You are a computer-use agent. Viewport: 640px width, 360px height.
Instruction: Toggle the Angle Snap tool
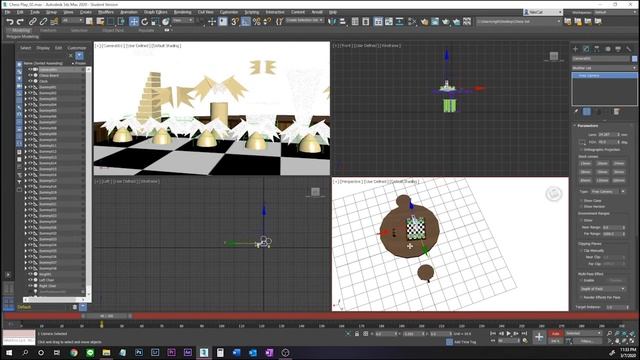point(246,22)
